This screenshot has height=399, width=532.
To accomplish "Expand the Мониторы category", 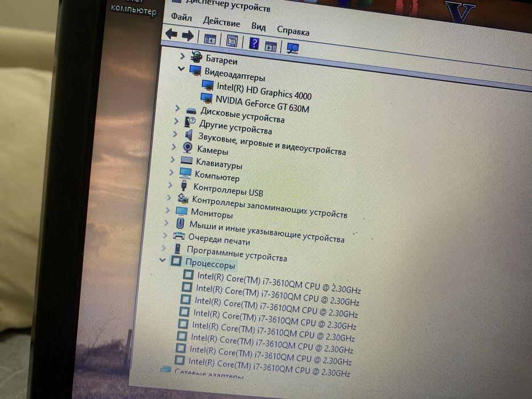I will click(167, 210).
